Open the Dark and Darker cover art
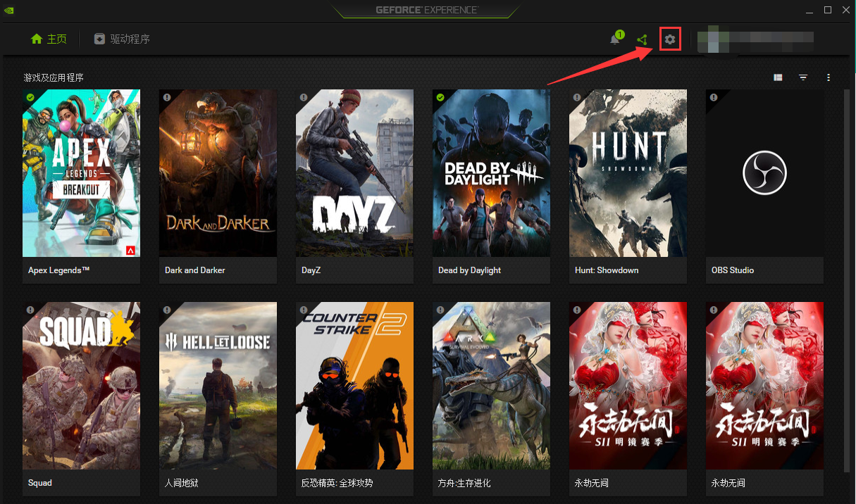Viewport: 856px width, 504px height. point(218,173)
